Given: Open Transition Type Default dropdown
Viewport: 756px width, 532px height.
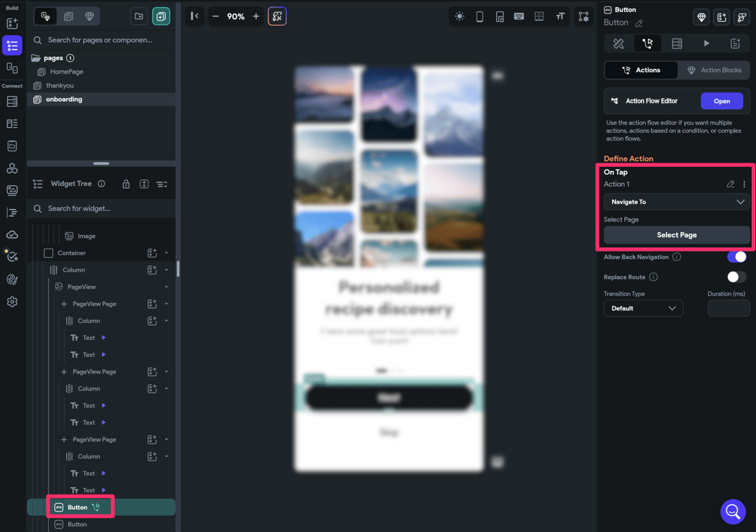Looking at the screenshot, I should 643,308.
